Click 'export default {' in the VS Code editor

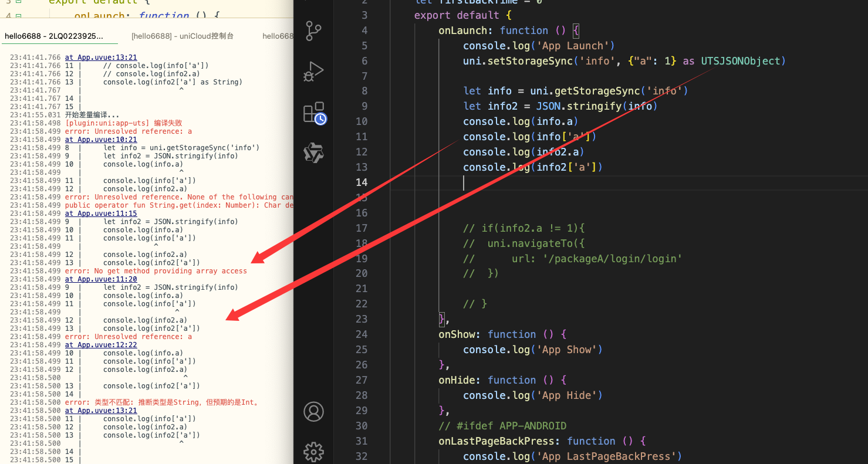(462, 15)
